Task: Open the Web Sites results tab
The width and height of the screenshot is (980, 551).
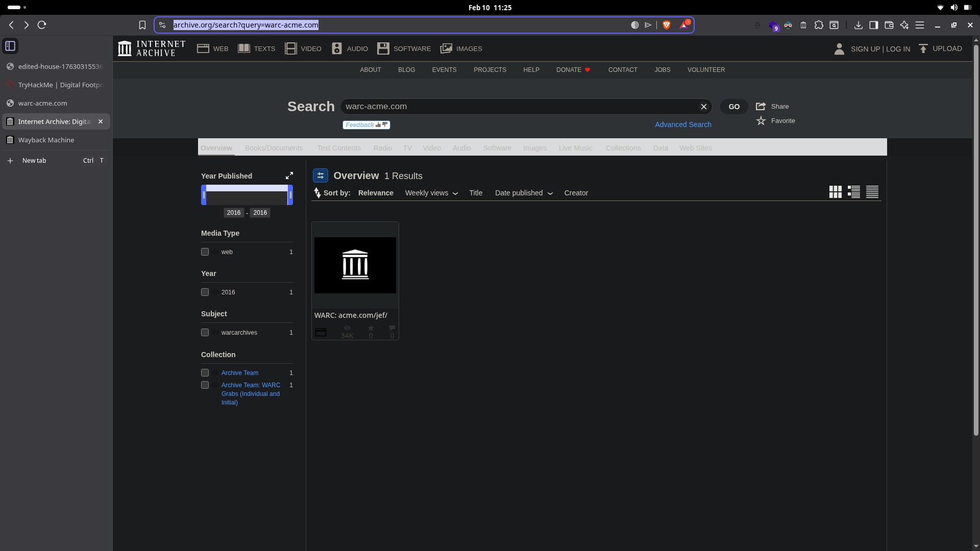Action: pyautogui.click(x=695, y=148)
